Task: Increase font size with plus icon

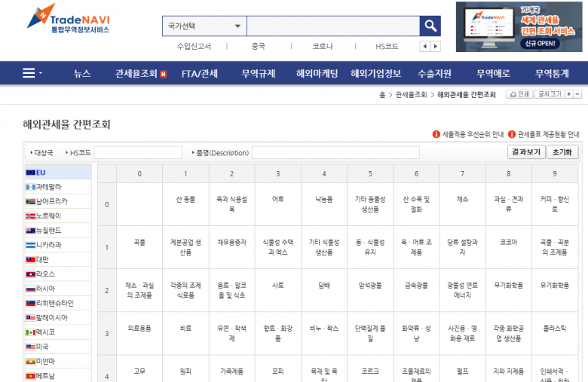Action: click(x=569, y=94)
